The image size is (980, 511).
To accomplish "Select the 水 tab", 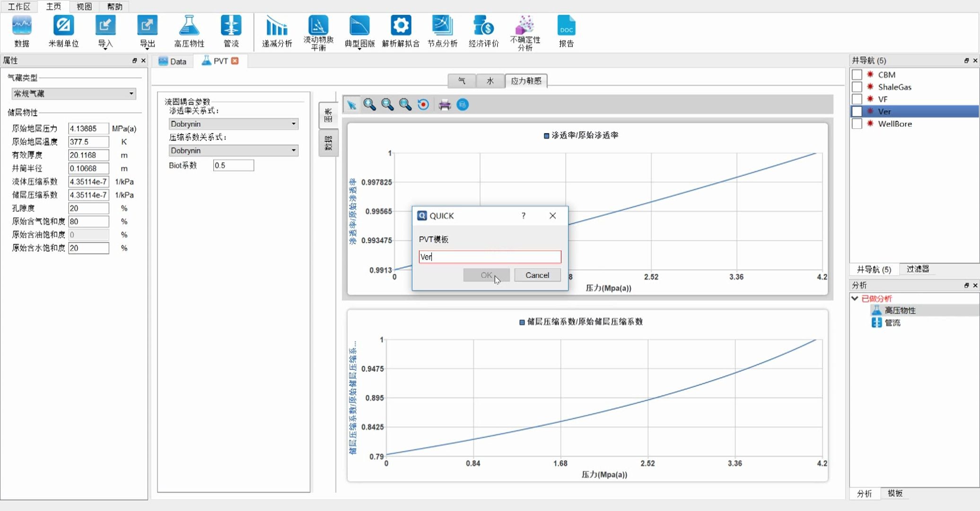I will point(490,81).
